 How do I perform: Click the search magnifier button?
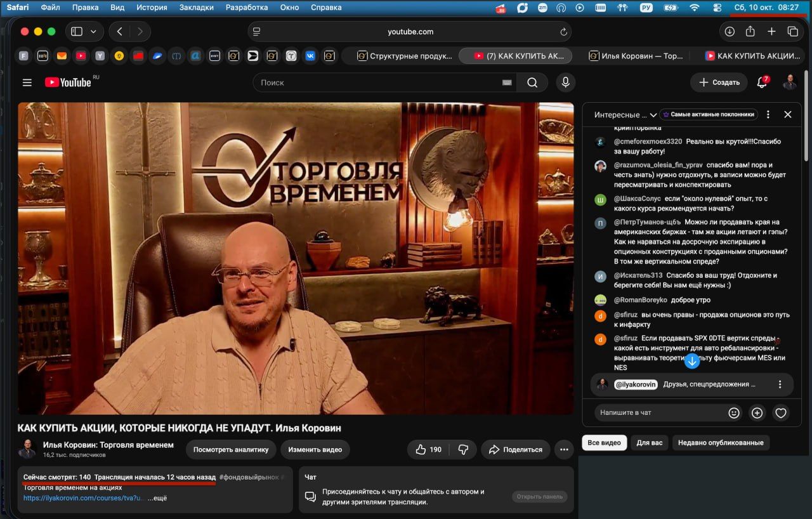click(532, 82)
